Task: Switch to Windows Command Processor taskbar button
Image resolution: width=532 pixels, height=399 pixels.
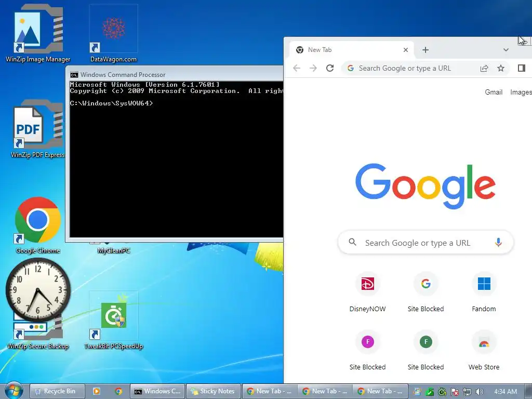Action: pos(158,391)
